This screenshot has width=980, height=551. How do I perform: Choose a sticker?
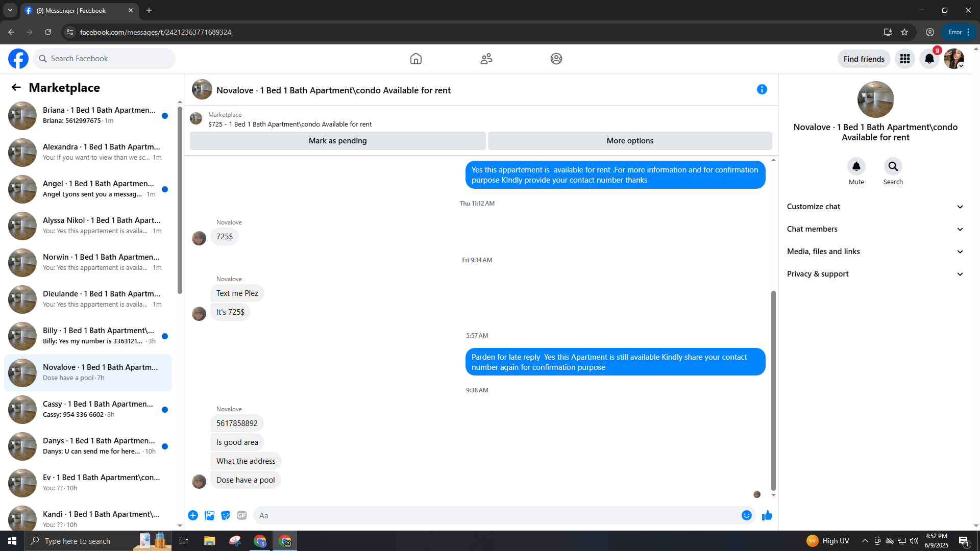click(x=226, y=515)
